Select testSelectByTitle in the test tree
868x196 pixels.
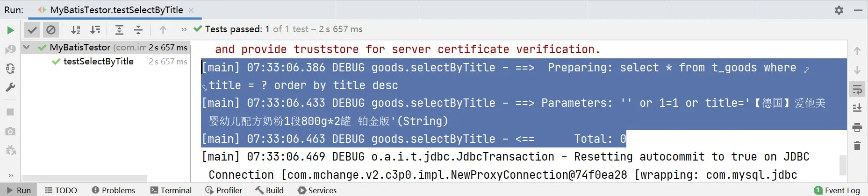[x=98, y=62]
